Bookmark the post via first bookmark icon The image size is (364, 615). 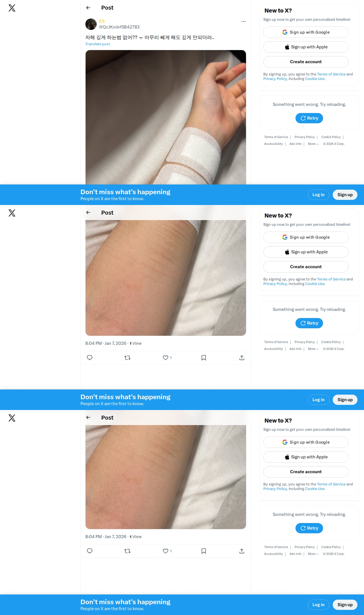[x=204, y=358]
